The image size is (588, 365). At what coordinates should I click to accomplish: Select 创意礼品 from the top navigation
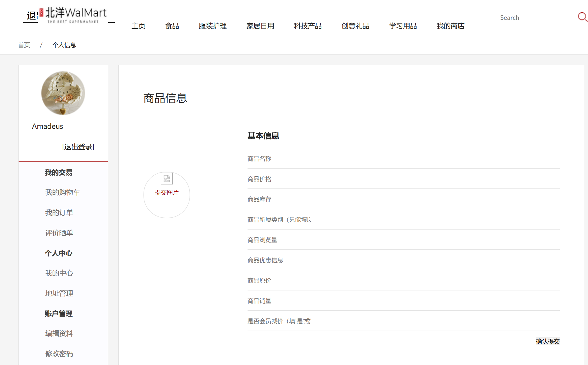[355, 26]
